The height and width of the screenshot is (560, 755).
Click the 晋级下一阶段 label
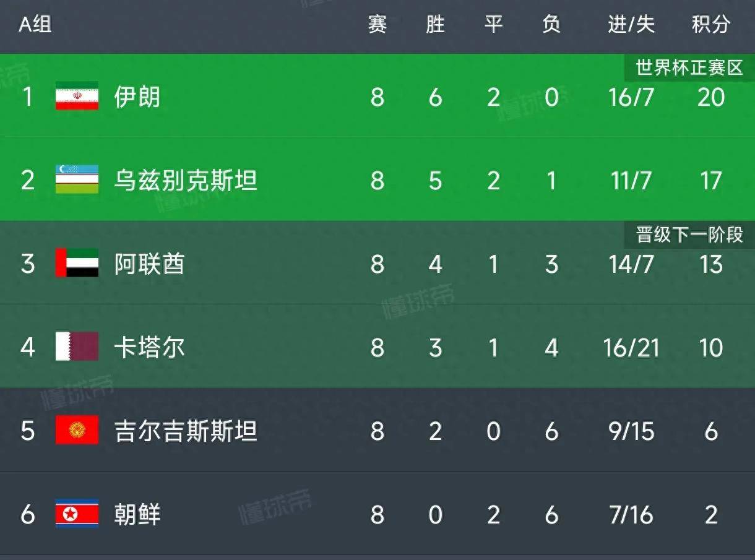689,235
